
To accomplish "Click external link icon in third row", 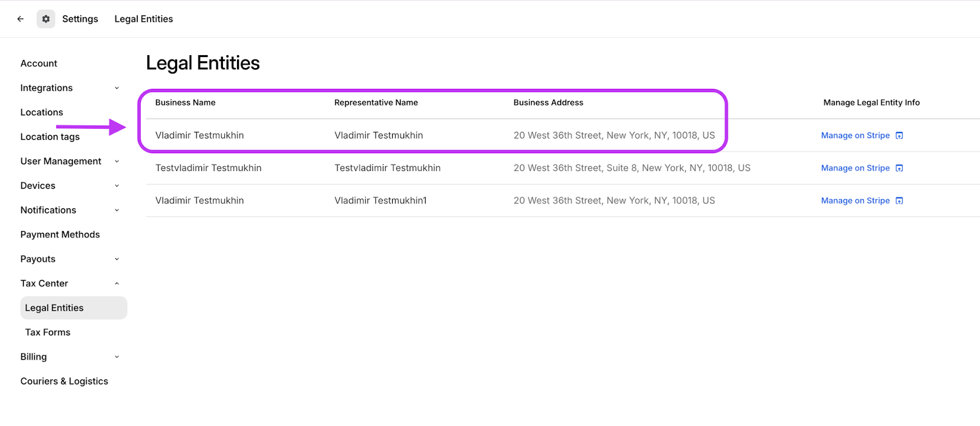I will pyautogui.click(x=899, y=200).
